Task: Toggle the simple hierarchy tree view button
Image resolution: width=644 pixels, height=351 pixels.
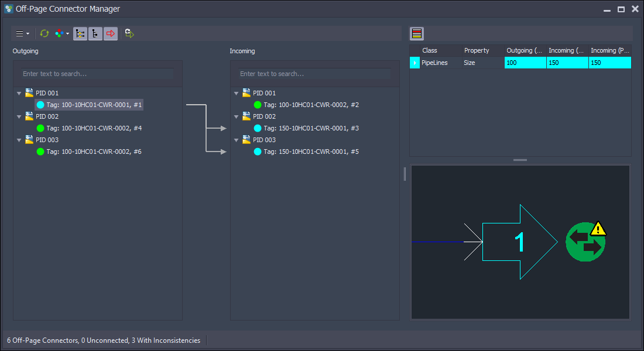Action: pyautogui.click(x=95, y=34)
